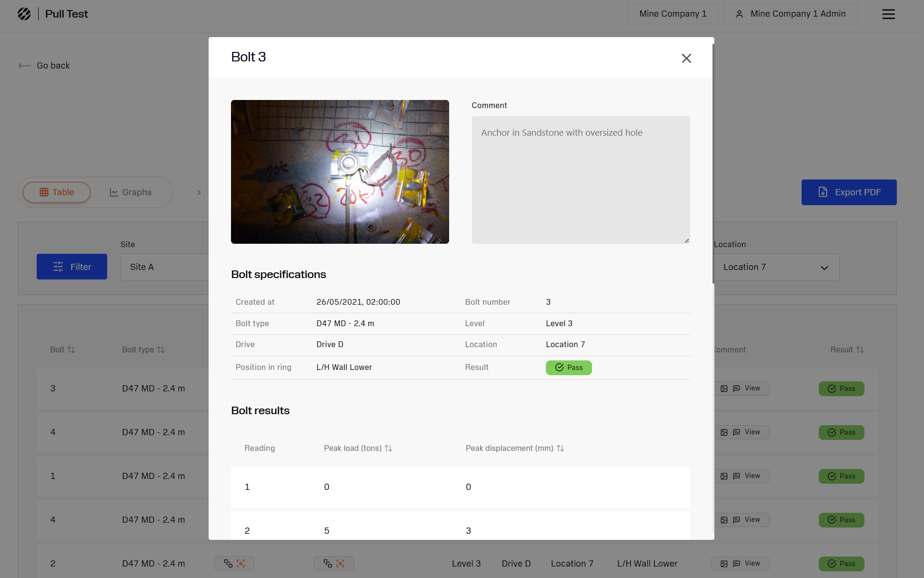Click the bolt photo thumbnail
Screen dimensions: 924x578
pos(340,171)
